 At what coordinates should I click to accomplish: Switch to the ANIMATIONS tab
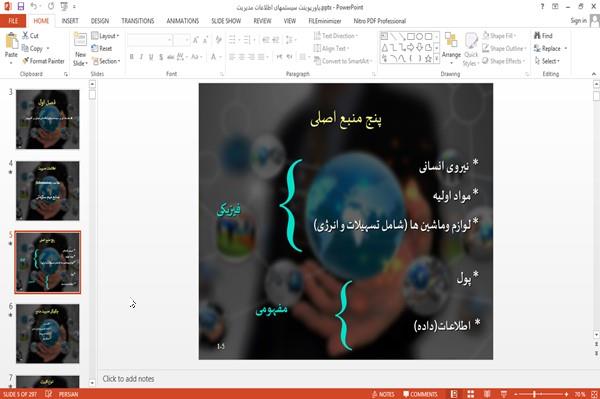(x=183, y=21)
